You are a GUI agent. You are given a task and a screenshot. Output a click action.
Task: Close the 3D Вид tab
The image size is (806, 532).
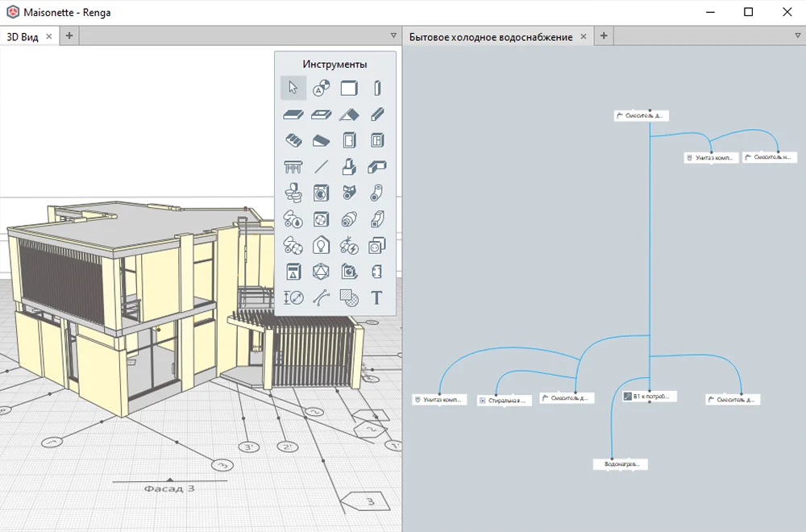point(49,36)
